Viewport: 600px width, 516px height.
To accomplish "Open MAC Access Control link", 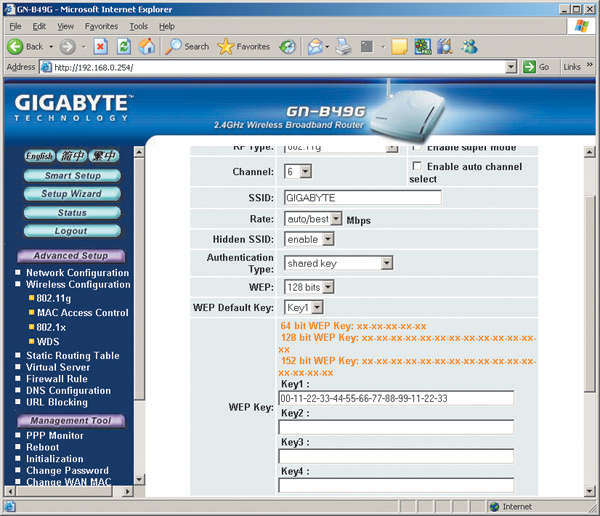I will point(83,313).
